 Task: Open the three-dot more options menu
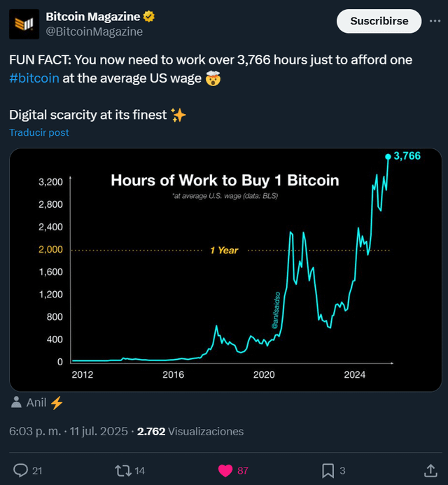(x=435, y=21)
